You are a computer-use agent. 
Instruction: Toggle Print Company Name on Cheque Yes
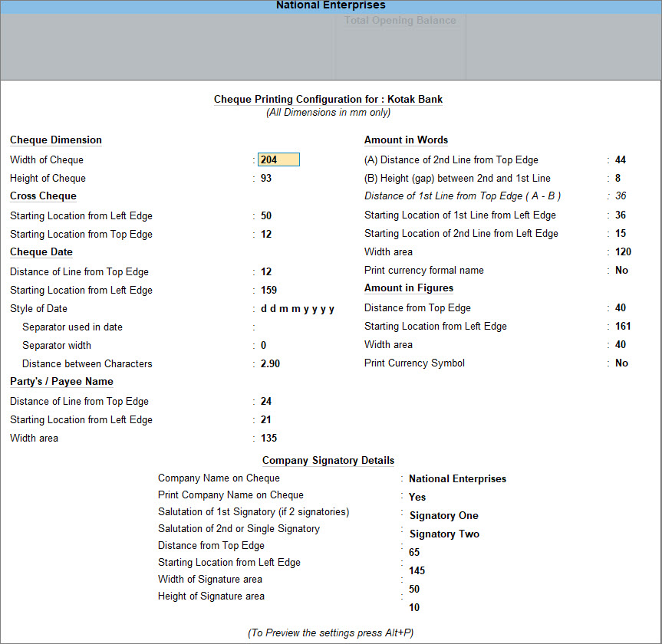point(417,497)
